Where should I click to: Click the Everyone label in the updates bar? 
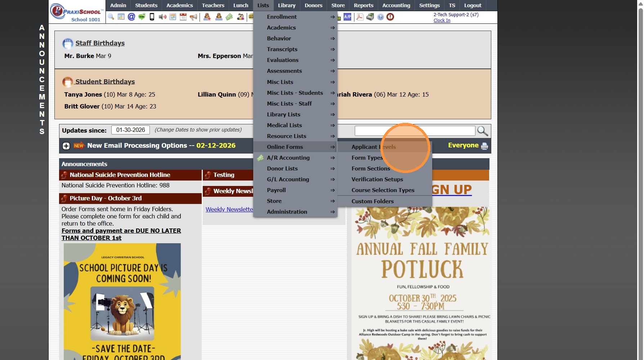(x=463, y=145)
